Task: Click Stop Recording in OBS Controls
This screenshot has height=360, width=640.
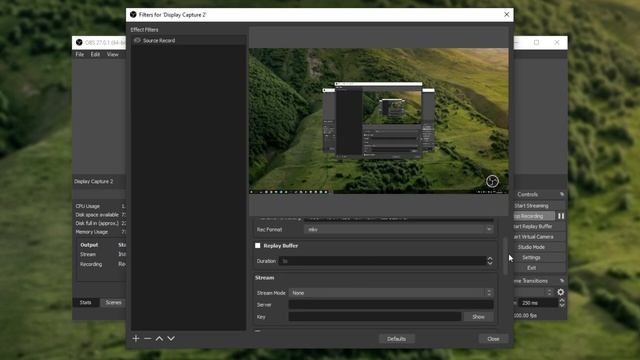Action: 534,216
